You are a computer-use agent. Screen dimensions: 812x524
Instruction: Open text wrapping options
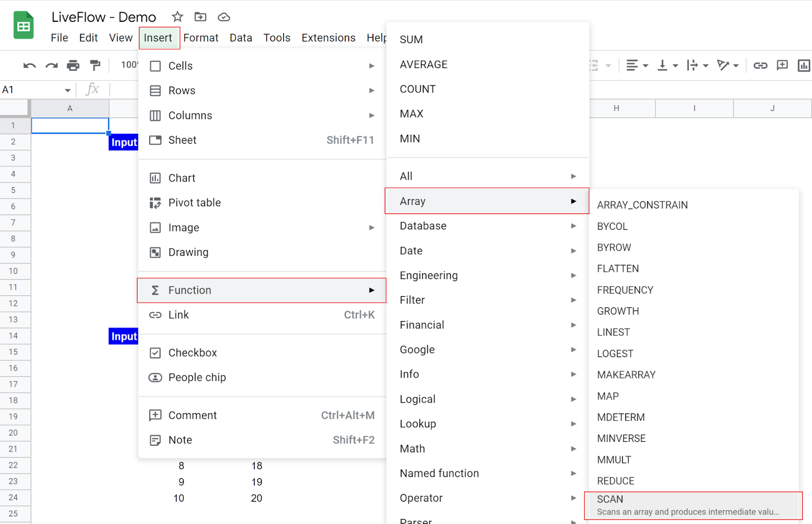click(697, 65)
